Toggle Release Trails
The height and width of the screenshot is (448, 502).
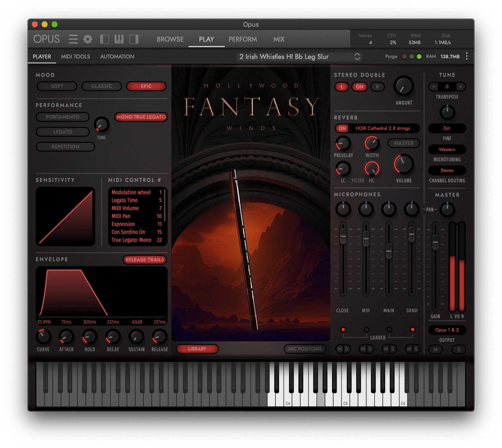144,260
